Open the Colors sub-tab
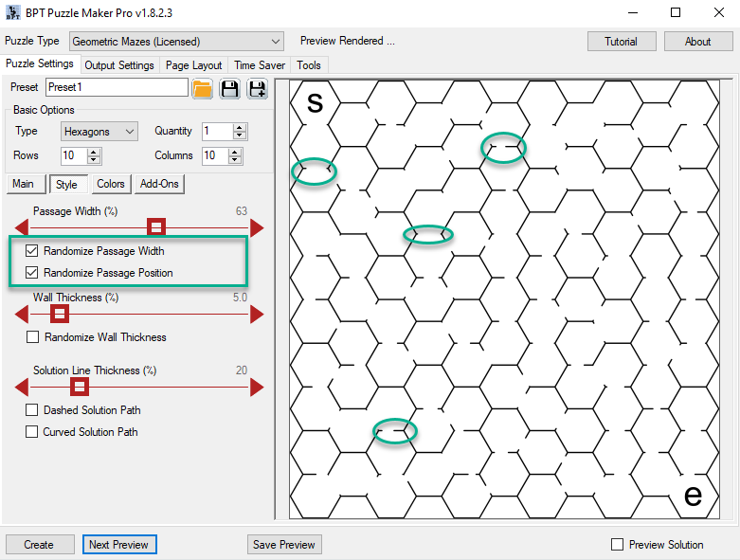 110,184
